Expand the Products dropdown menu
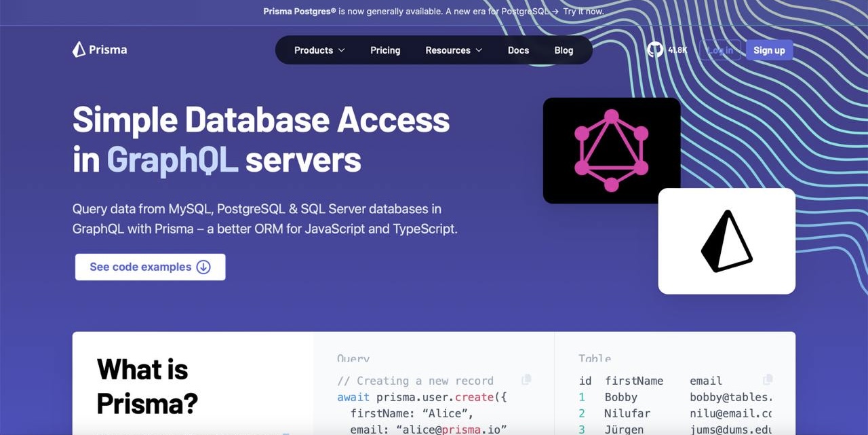Viewport: 868px width, 435px height. (x=319, y=50)
